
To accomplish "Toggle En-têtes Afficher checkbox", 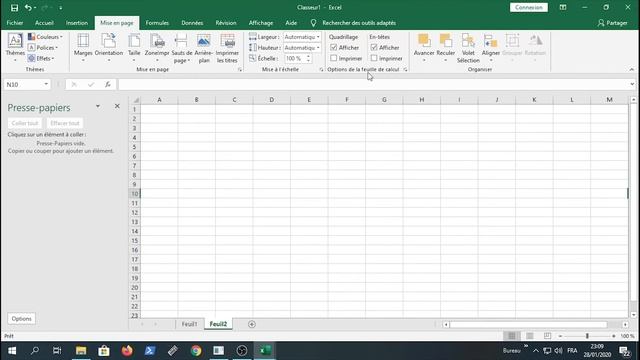I will [x=374, y=47].
